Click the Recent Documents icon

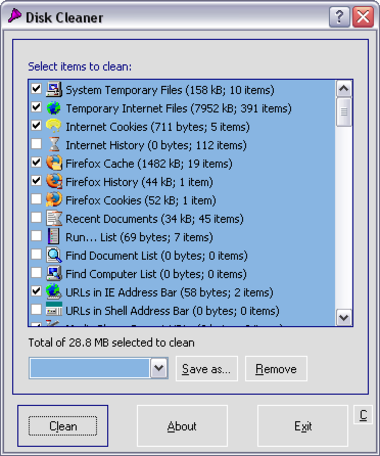(x=54, y=218)
